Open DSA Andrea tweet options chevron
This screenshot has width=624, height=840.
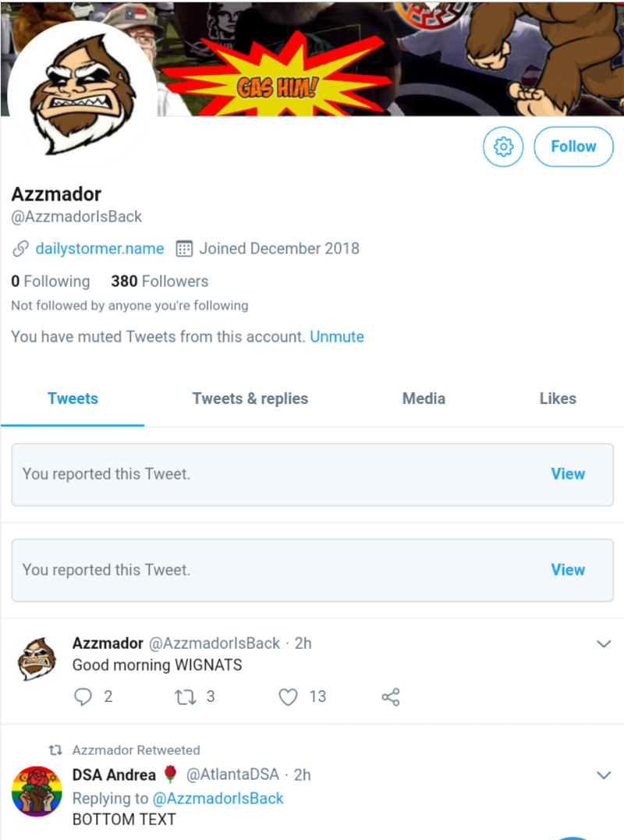tap(603, 775)
